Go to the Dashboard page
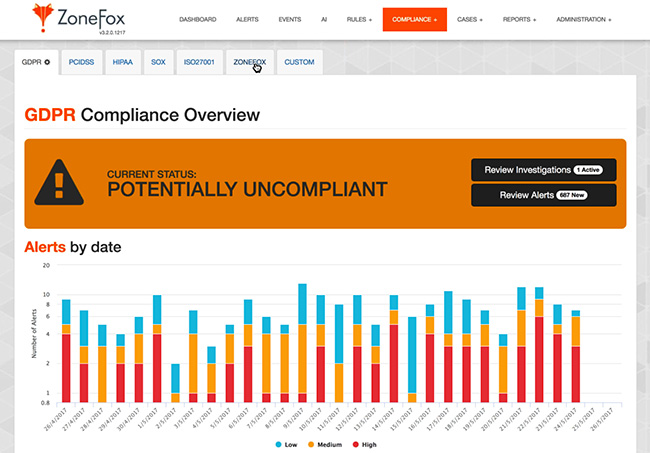Image resolution: width=650 pixels, height=453 pixels. click(200, 19)
